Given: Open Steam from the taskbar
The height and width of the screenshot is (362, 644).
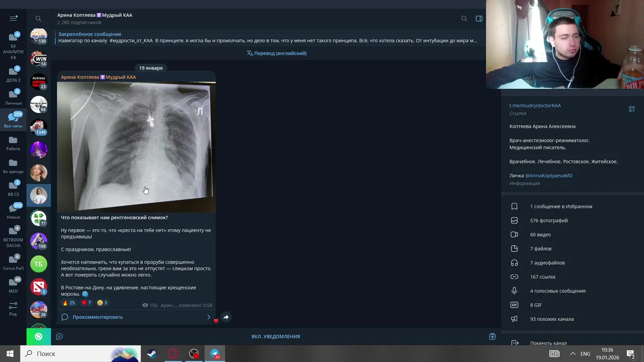Looking at the screenshot, I should point(151,353).
